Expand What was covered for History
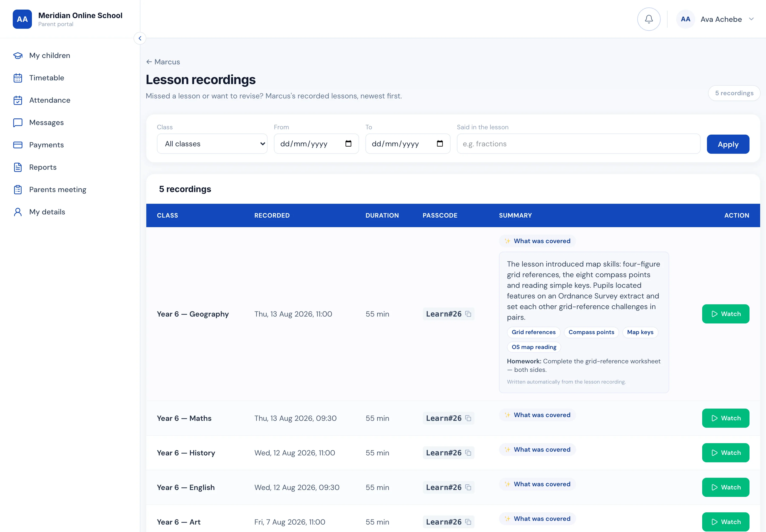Viewport: 766px width, 532px height. coord(537,449)
